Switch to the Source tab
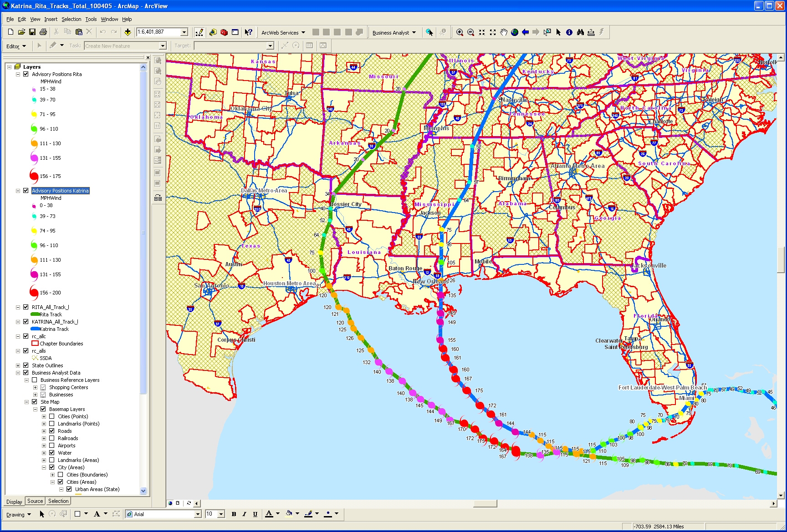 click(x=35, y=501)
